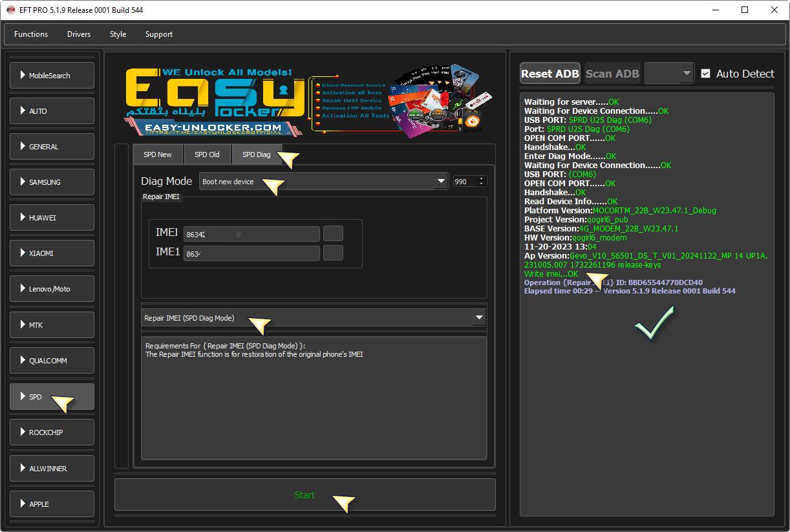Expand the SAMSUNG sidebar category
The image size is (790, 532).
pyautogui.click(x=52, y=182)
